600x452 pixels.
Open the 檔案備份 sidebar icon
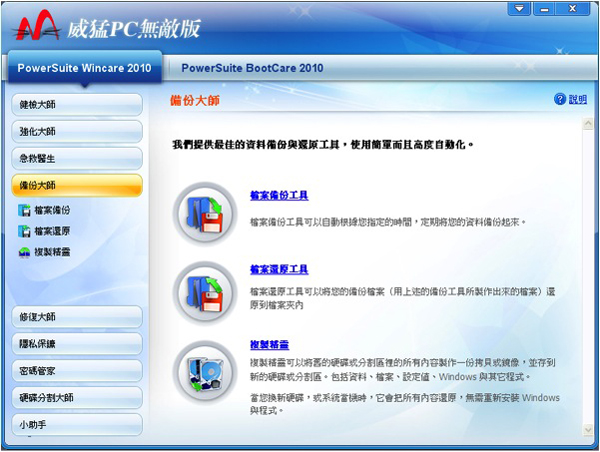point(24,210)
